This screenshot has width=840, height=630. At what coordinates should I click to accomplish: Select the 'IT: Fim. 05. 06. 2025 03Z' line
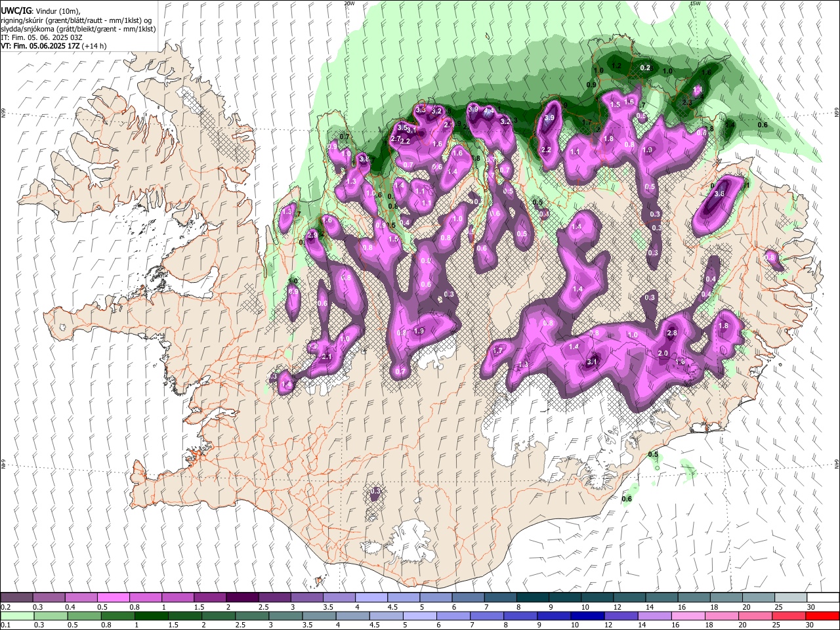(x=41, y=37)
